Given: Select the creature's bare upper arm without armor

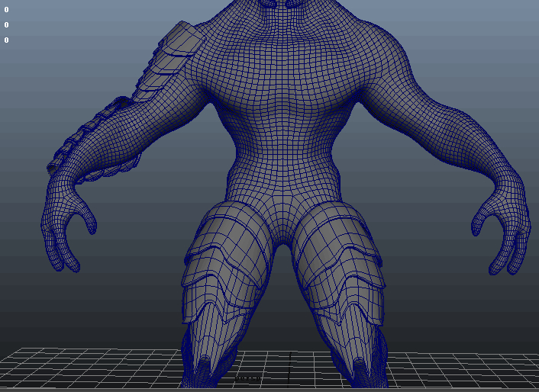Looking at the screenshot, I should tap(395, 79).
